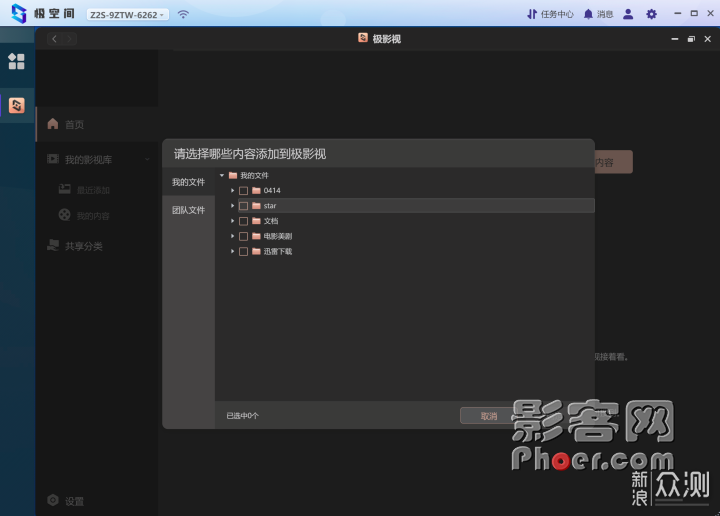The width and height of the screenshot is (720, 516).
Task: Open the app grid dashboard icon
Action: 17,61
